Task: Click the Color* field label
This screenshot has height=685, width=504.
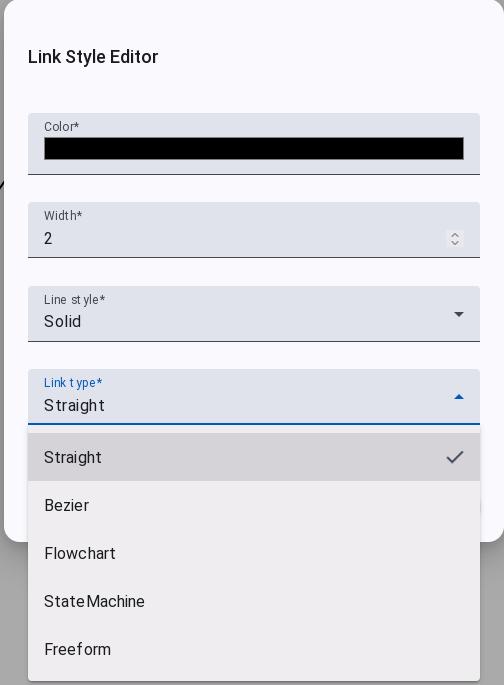Action: (62, 127)
